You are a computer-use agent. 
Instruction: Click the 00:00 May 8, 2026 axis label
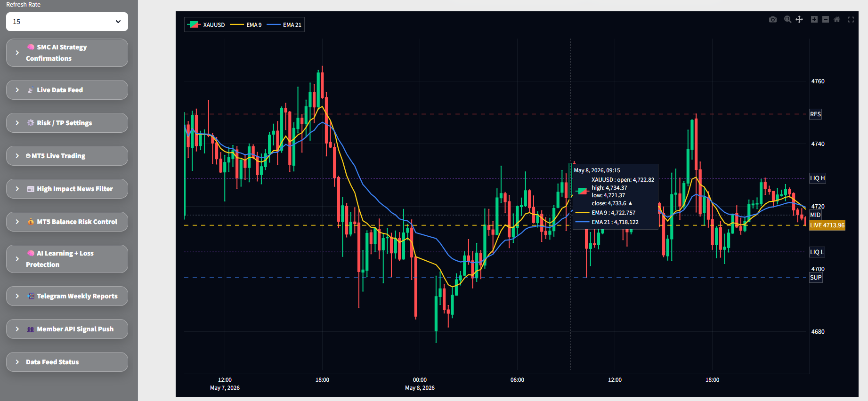[420, 384]
